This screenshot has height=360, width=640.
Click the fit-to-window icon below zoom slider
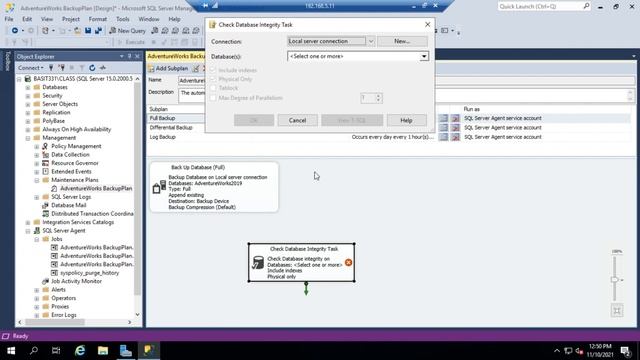617,311
